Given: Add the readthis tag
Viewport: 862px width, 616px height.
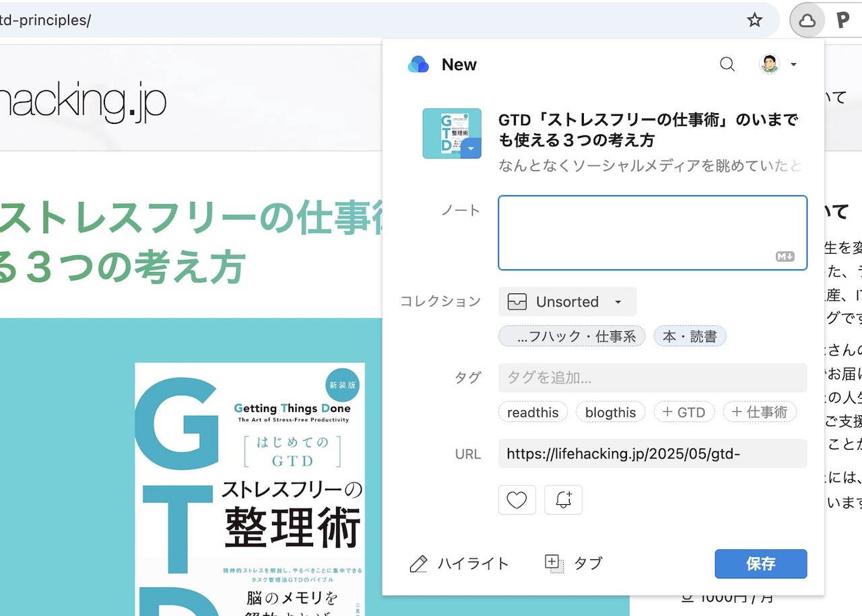Looking at the screenshot, I should point(533,412).
